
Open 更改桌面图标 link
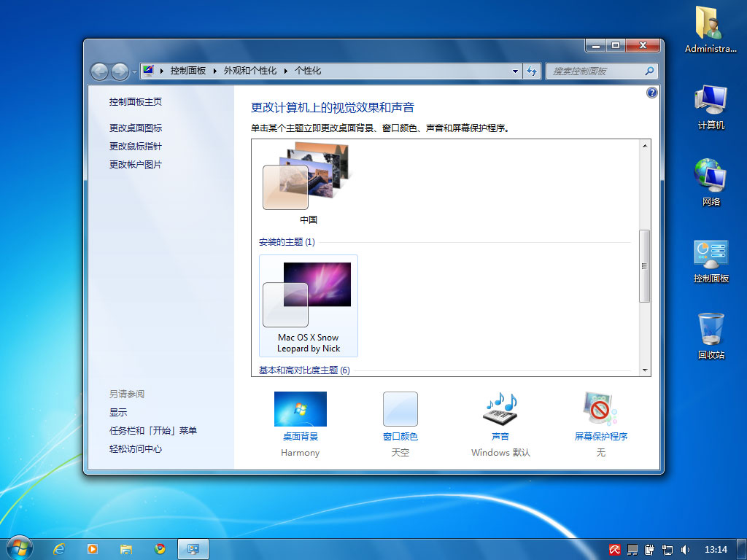pyautogui.click(x=135, y=128)
